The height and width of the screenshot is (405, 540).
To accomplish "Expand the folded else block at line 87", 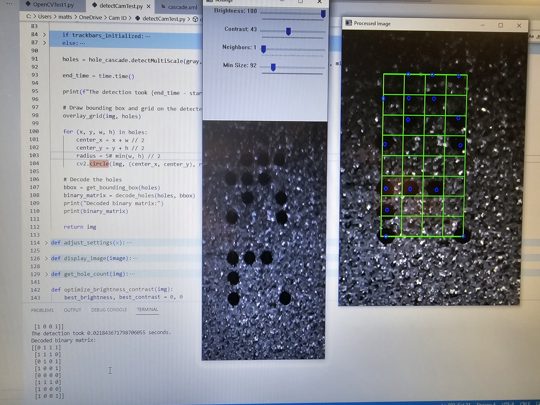I will [x=44, y=43].
